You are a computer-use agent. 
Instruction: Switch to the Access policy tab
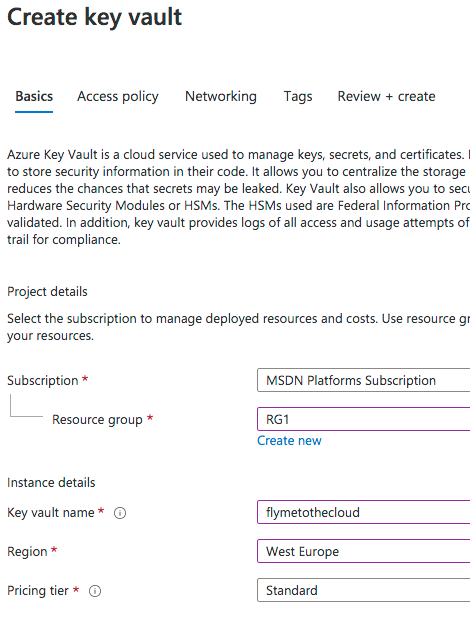(118, 97)
